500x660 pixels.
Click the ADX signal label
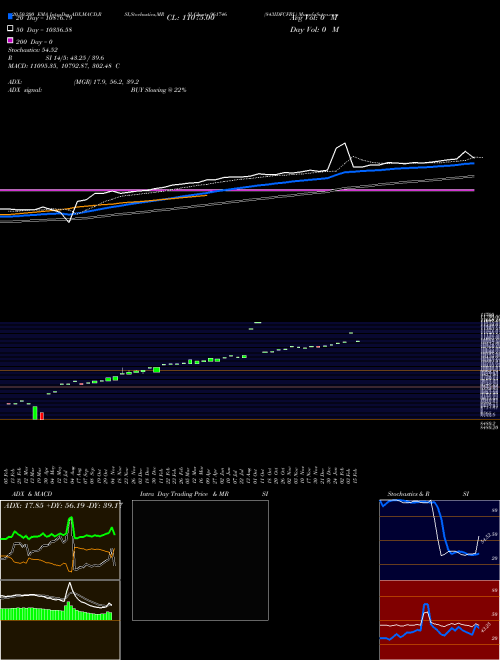coord(25,90)
